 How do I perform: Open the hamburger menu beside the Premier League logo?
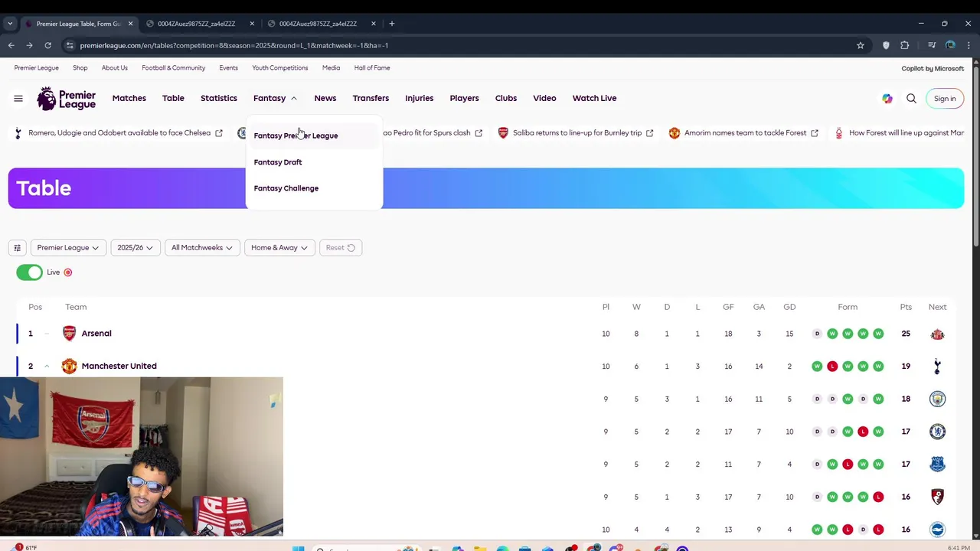click(18, 98)
